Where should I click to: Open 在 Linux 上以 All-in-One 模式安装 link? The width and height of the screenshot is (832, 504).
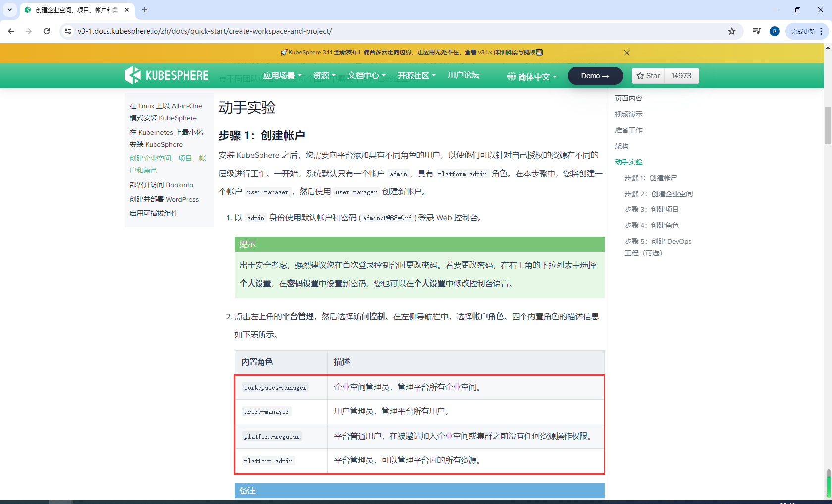[165, 112]
